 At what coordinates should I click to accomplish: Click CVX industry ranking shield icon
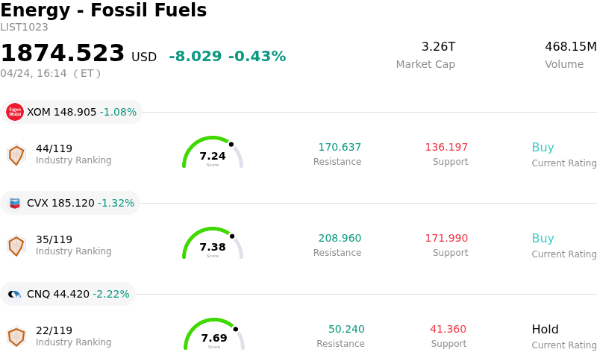pyautogui.click(x=16, y=245)
